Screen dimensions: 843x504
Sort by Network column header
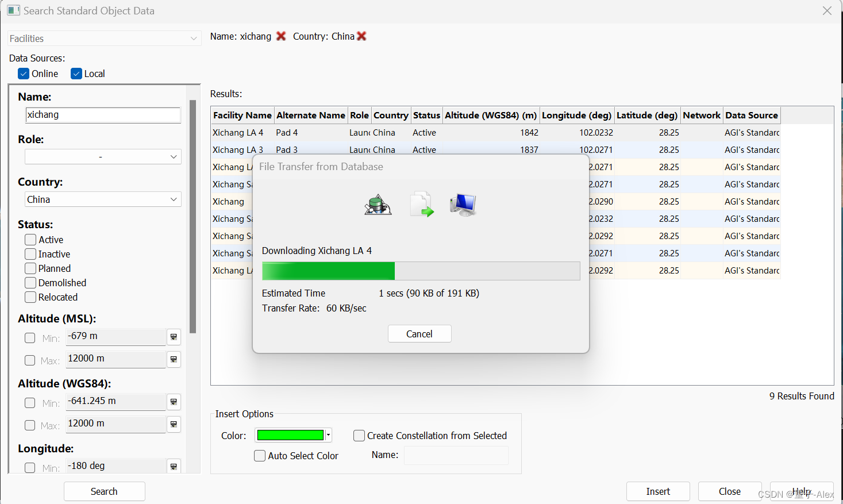click(x=702, y=115)
